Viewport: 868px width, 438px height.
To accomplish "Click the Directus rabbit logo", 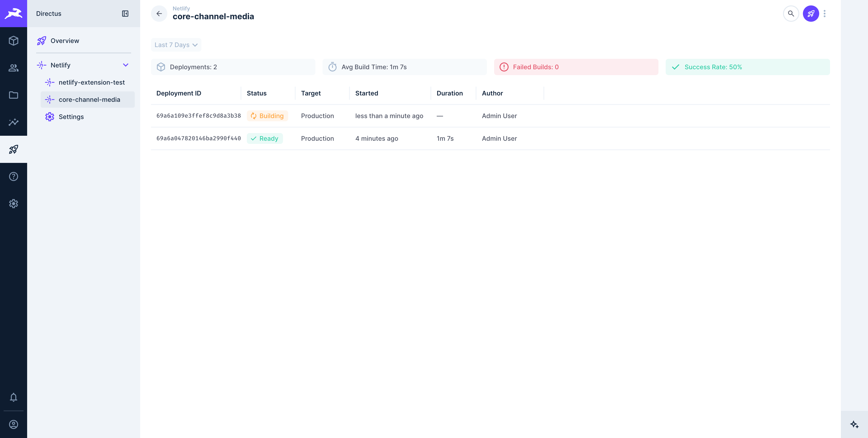I will pos(14,14).
